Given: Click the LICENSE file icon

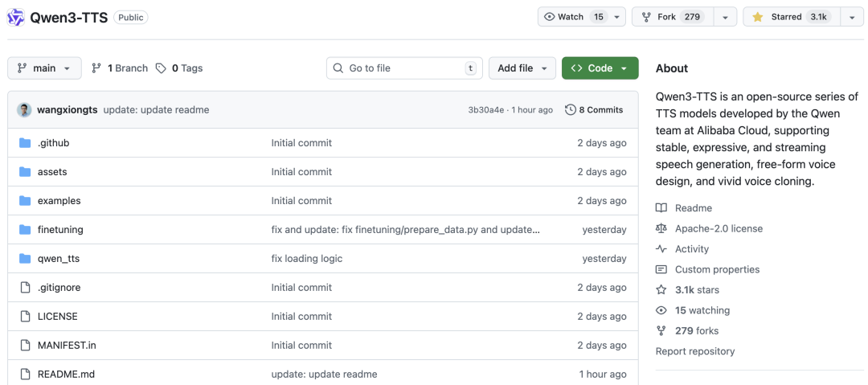Looking at the screenshot, I should [x=24, y=317].
